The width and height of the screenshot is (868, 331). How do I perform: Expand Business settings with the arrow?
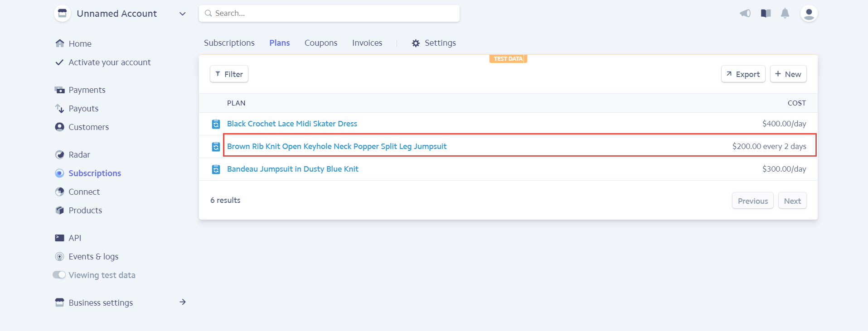tap(182, 302)
